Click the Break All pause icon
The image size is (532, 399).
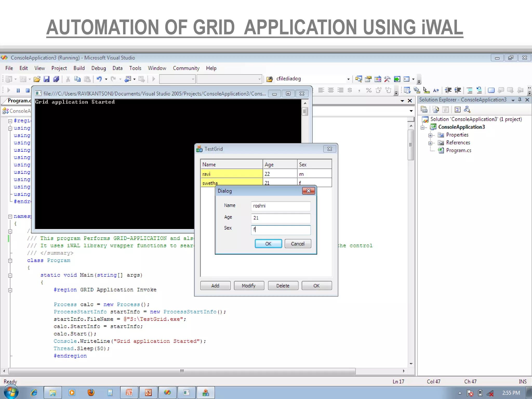[18, 90]
